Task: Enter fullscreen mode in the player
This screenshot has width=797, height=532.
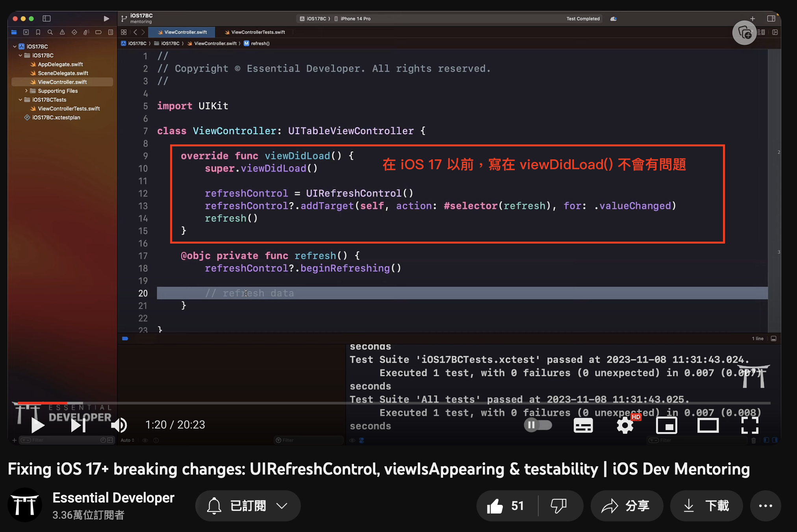Action: (x=749, y=425)
